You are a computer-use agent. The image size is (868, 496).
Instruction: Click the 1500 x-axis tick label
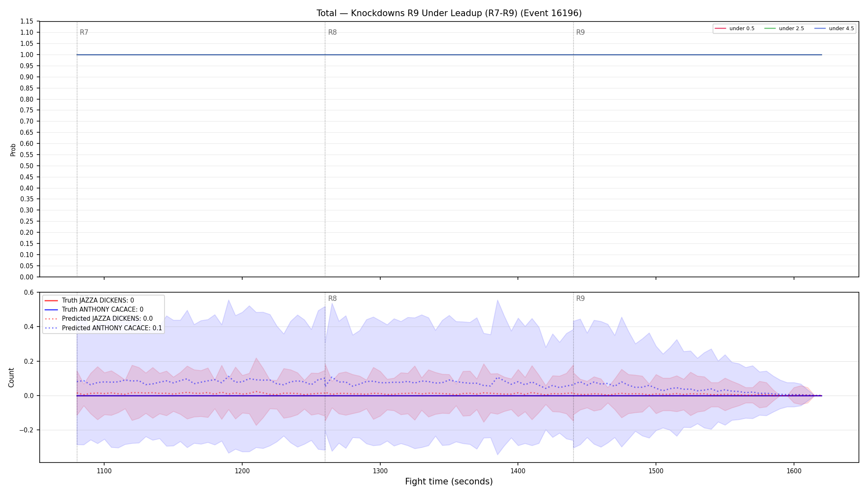(656, 471)
